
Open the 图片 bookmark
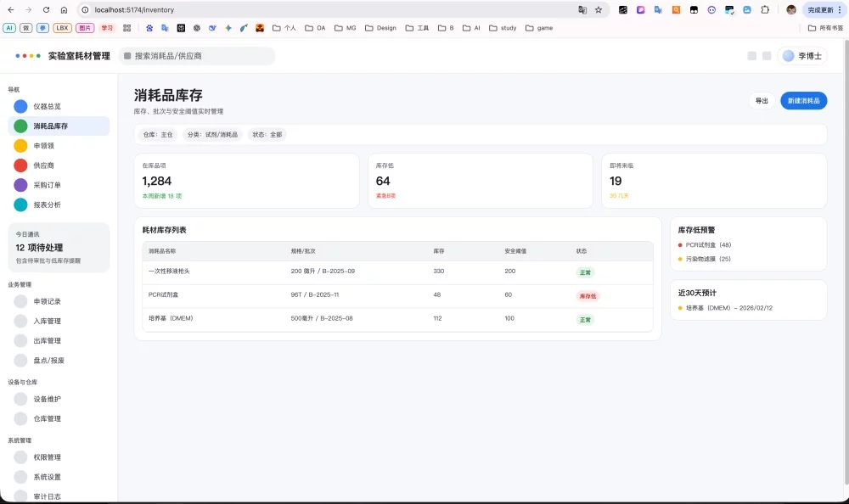click(85, 28)
